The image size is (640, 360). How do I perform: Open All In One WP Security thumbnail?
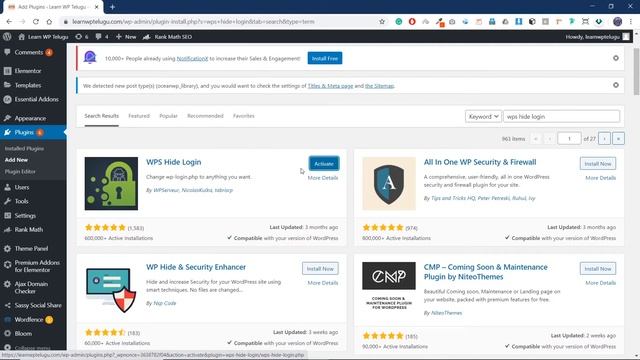(389, 184)
